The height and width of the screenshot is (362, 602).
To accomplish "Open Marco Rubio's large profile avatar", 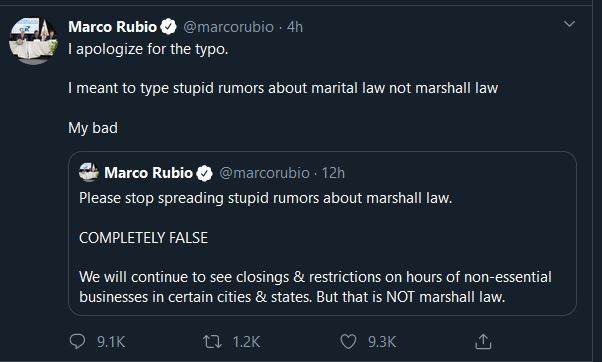I will click(33, 41).
